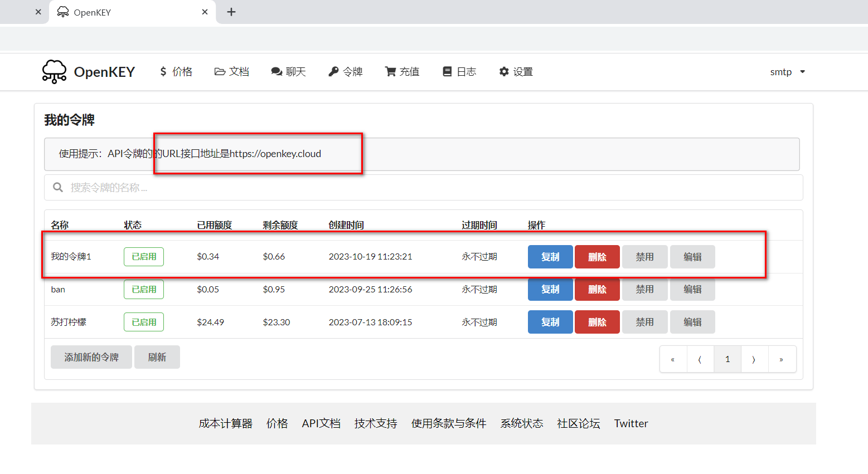This screenshot has height=474, width=868.
Task: Open the API文档 footer link
Action: (x=321, y=423)
